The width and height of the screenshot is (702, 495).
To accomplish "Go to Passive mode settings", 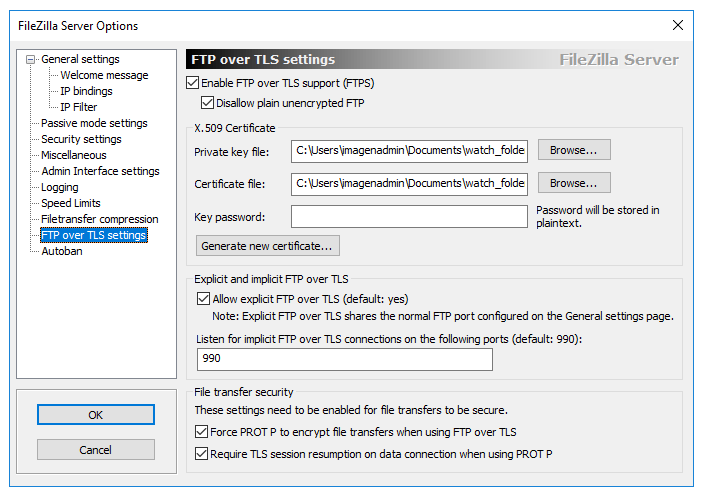I will click(94, 123).
